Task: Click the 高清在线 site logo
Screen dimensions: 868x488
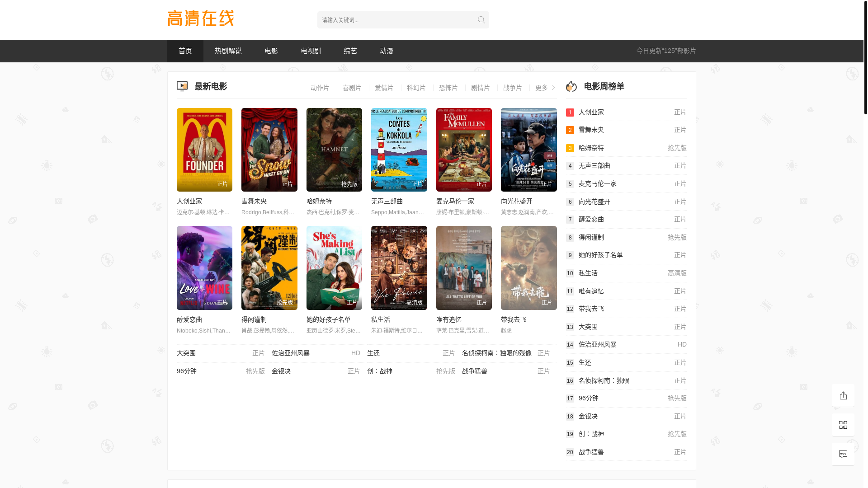Action: pos(201,19)
